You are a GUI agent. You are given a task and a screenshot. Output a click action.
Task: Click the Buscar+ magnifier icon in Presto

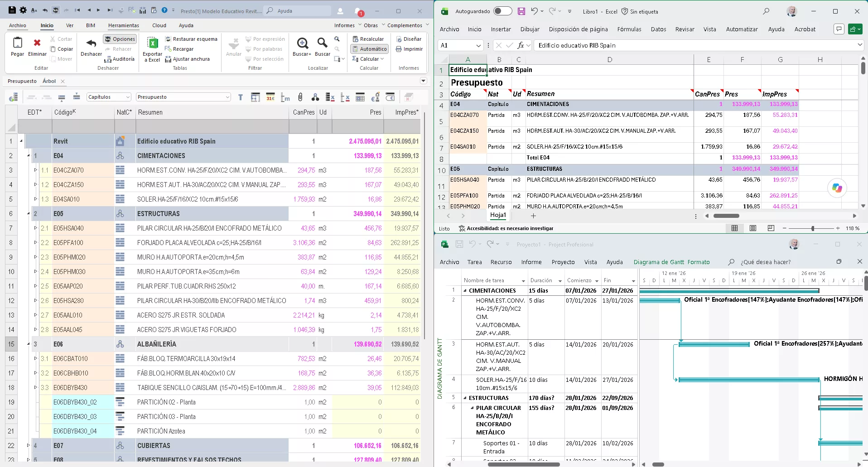pyautogui.click(x=302, y=43)
